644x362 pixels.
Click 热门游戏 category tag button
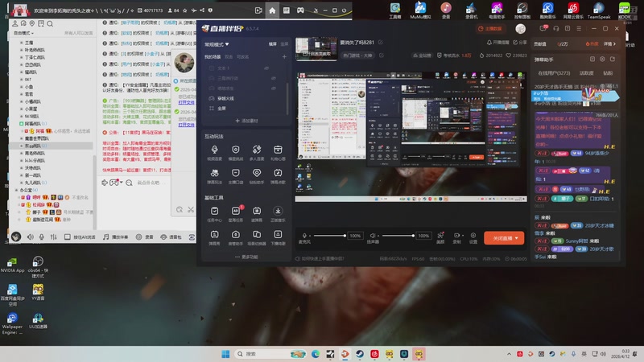tap(357, 56)
